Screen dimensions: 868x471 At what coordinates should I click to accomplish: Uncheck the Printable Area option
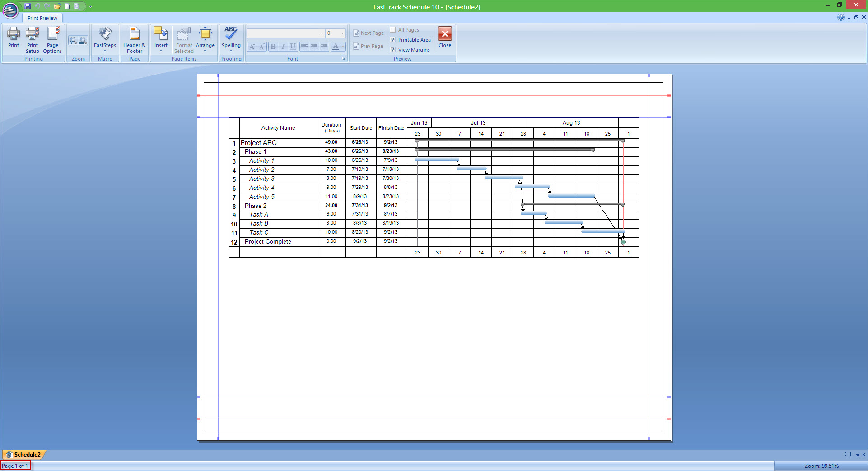pos(393,40)
